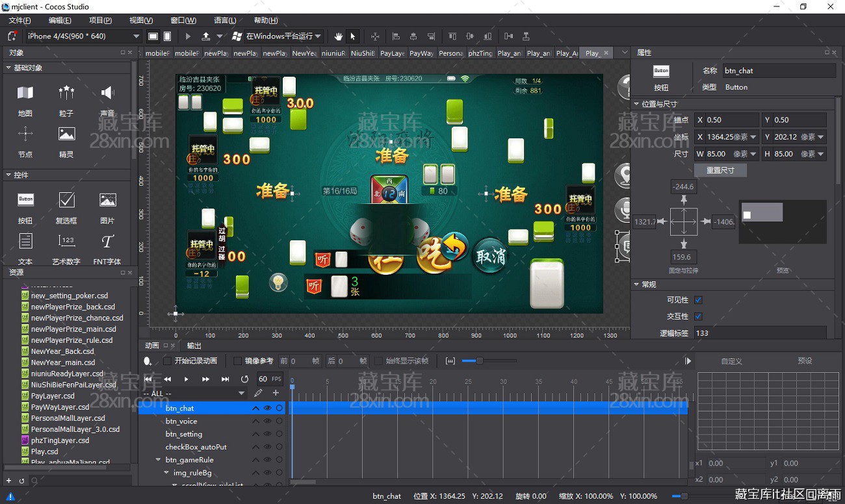845x504 pixels.
Task: Click the add resource plus icon
Action: [8, 481]
